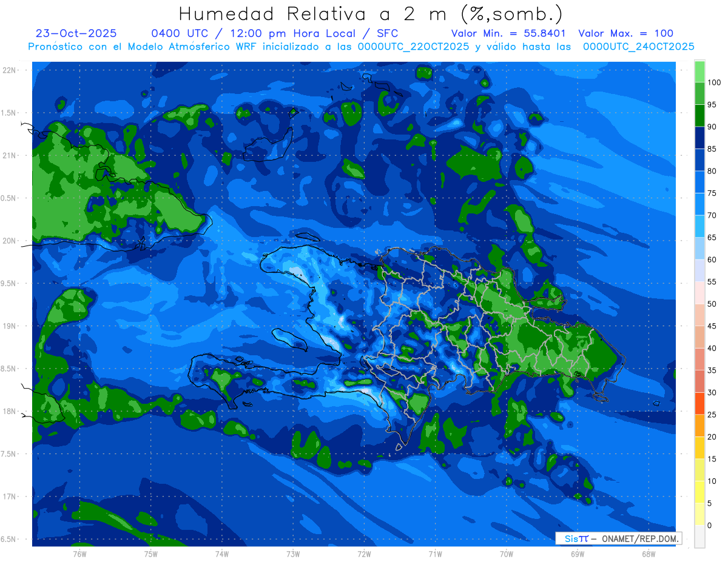This screenshot has height=562, width=728.
Task: Click the legend value label '25'
Action: (711, 415)
